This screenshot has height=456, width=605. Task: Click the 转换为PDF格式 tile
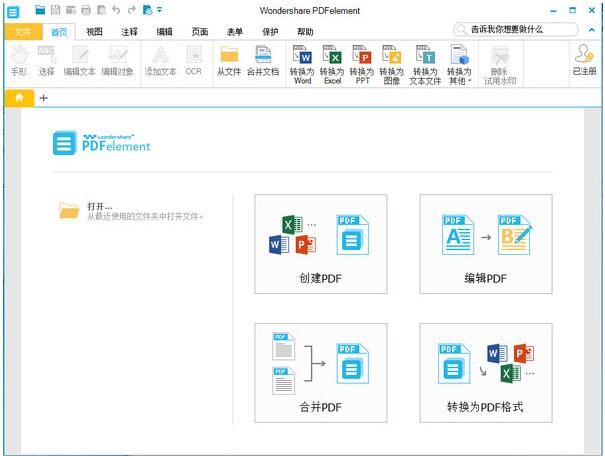click(486, 373)
